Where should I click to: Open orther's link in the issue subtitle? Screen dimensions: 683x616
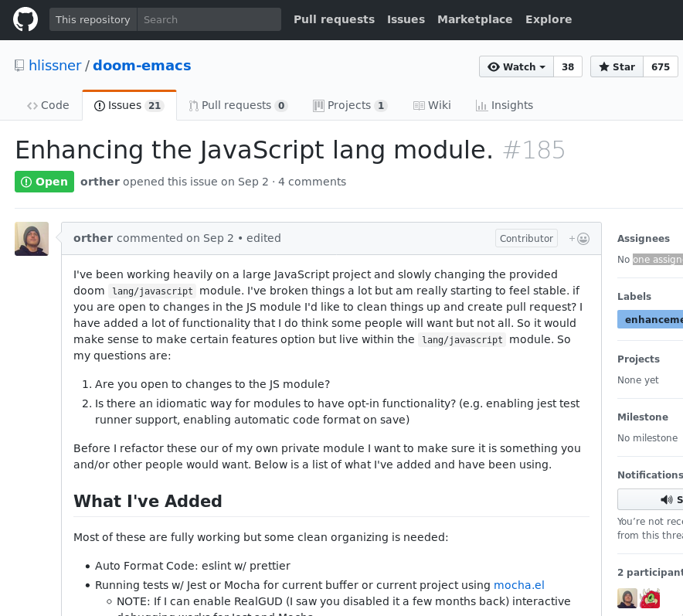pos(100,182)
